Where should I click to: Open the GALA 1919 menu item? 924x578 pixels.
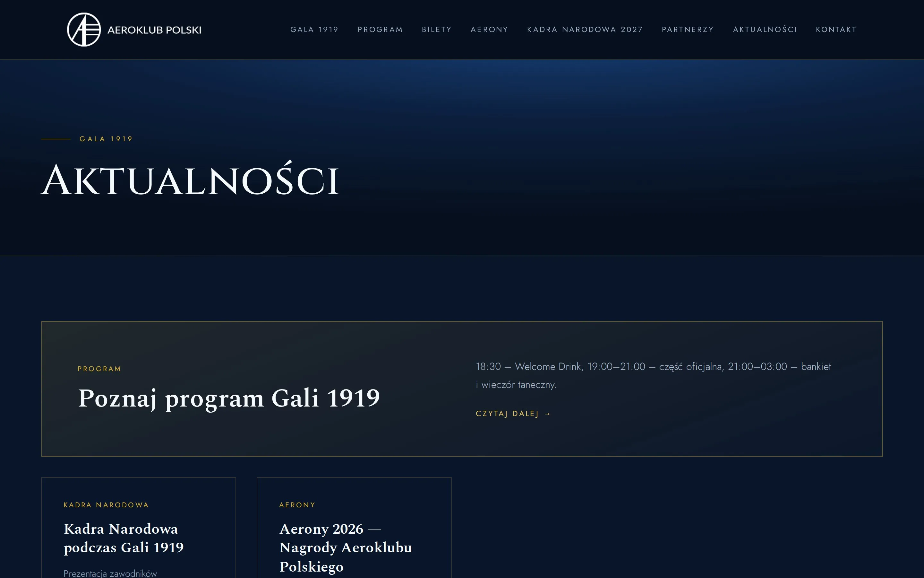[x=314, y=30]
